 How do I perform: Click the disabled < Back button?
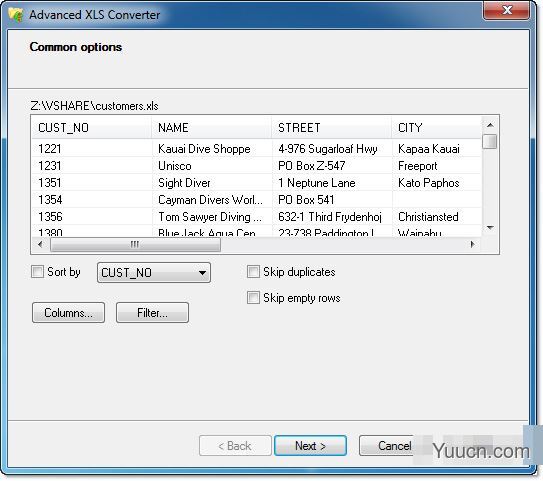coord(235,446)
